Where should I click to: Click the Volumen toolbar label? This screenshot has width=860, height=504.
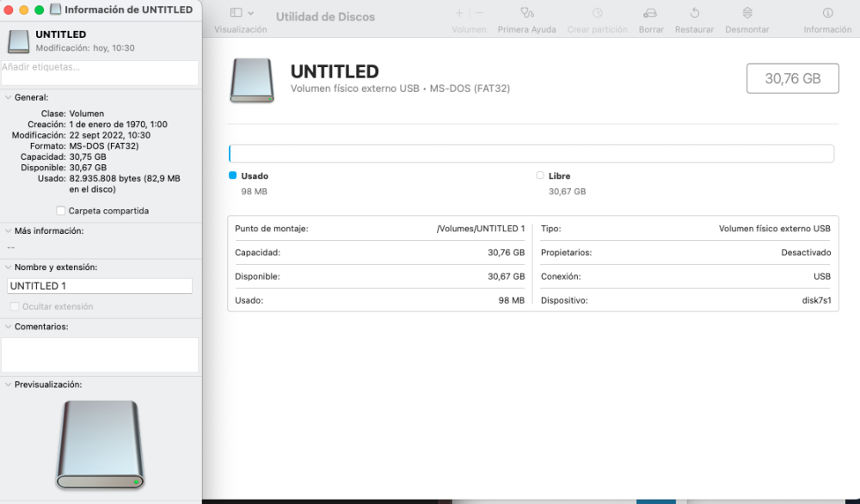(469, 29)
